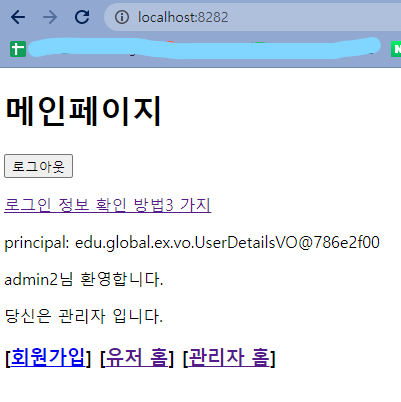
Task: Click the closing bracket after 관리자 홈
Action: click(x=272, y=358)
